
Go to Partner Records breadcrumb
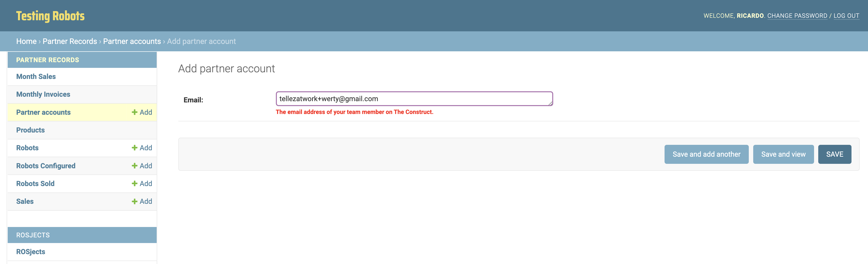point(70,41)
